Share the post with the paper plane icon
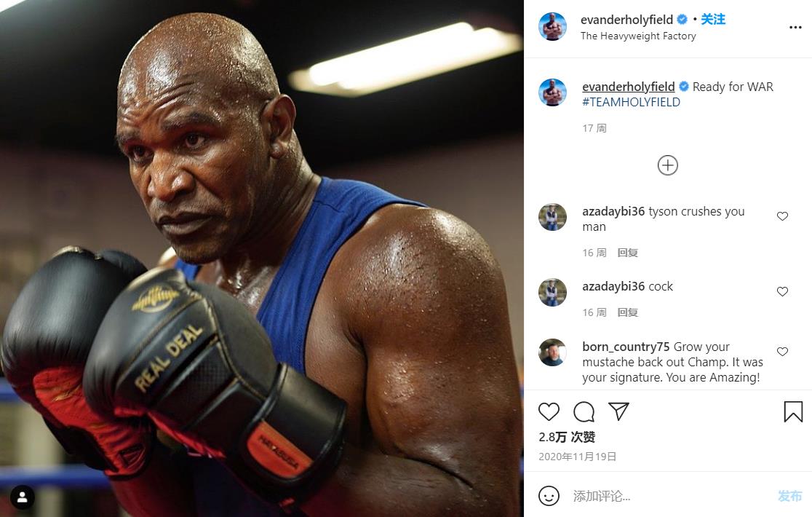The width and height of the screenshot is (812, 517). point(618,411)
